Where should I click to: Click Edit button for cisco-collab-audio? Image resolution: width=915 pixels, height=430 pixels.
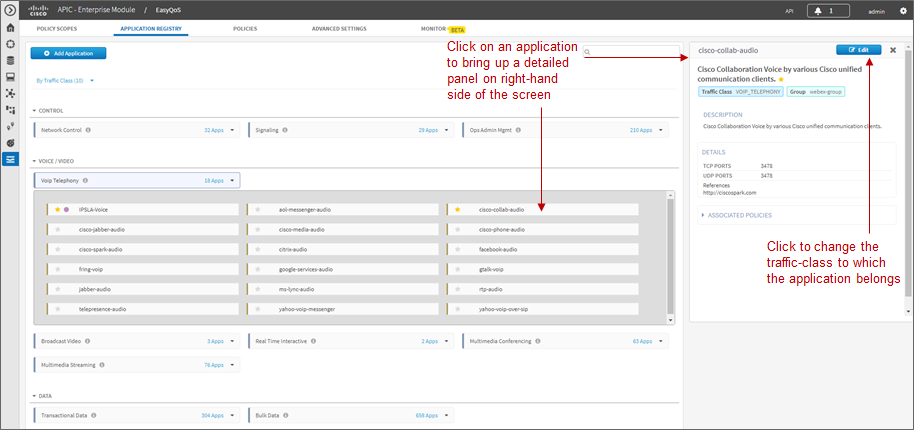858,50
